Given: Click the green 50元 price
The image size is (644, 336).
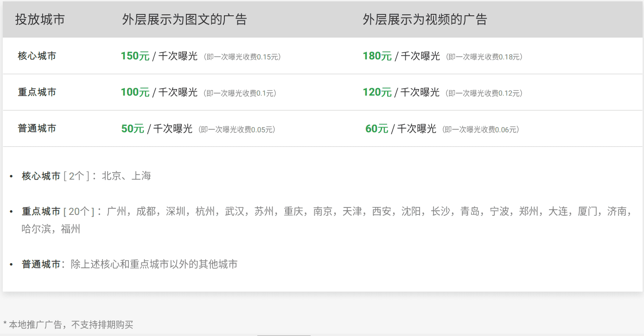Looking at the screenshot, I should [133, 129].
